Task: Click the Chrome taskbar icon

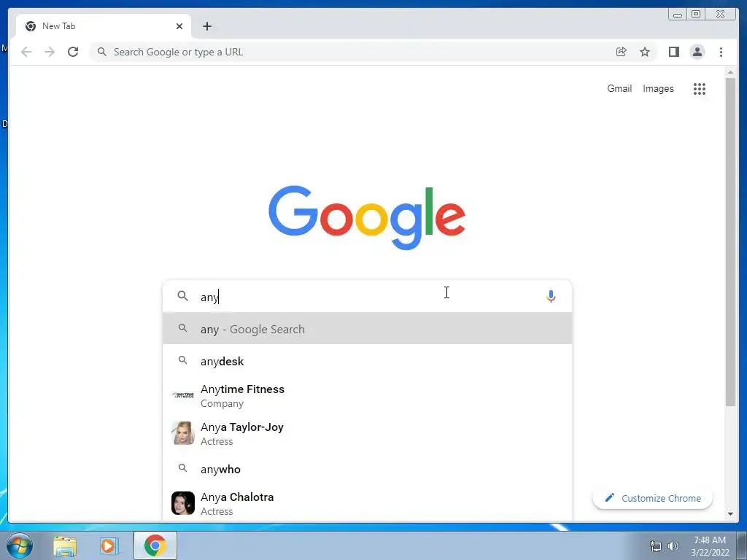Action: (x=155, y=545)
